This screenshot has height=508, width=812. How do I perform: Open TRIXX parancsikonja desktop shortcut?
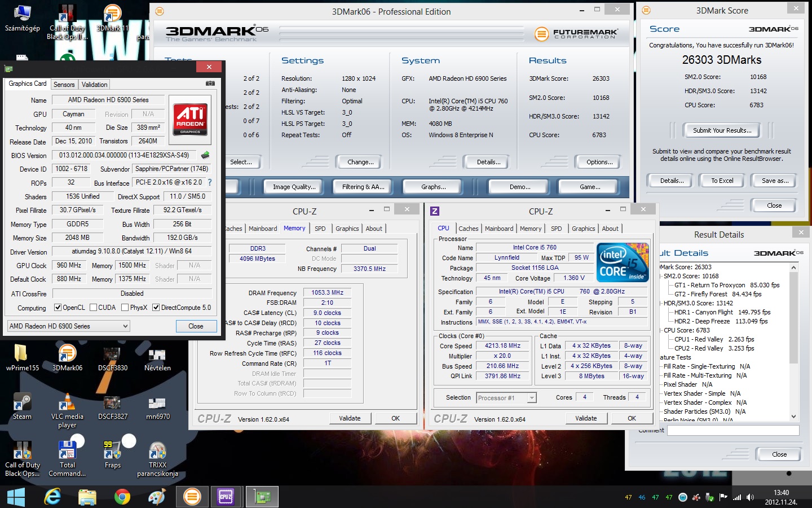pyautogui.click(x=157, y=459)
